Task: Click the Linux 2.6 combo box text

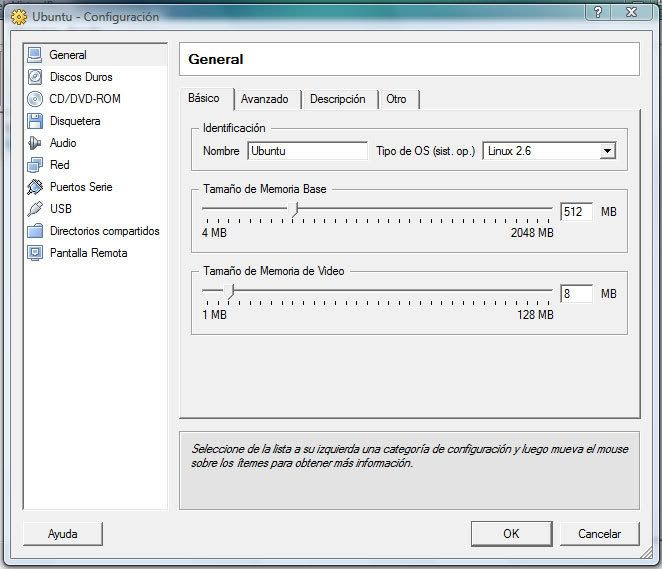Action: pyautogui.click(x=509, y=151)
